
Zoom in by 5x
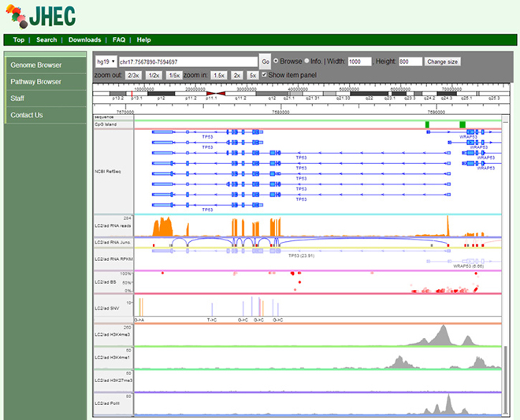point(253,75)
